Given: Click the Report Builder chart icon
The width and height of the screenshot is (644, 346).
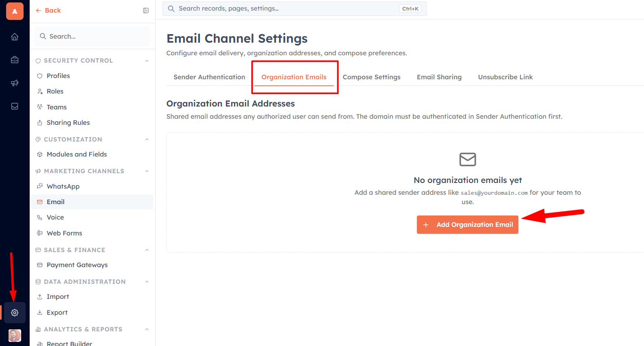Looking at the screenshot, I should 40,344.
